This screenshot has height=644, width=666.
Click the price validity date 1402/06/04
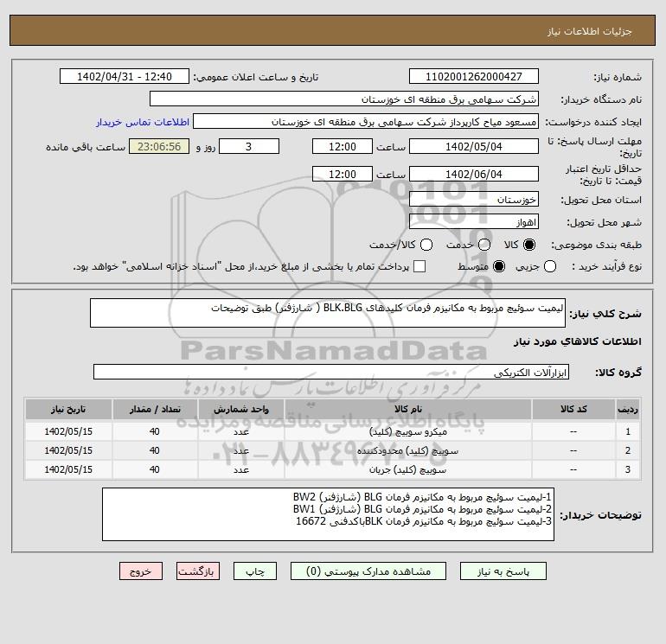(x=474, y=174)
